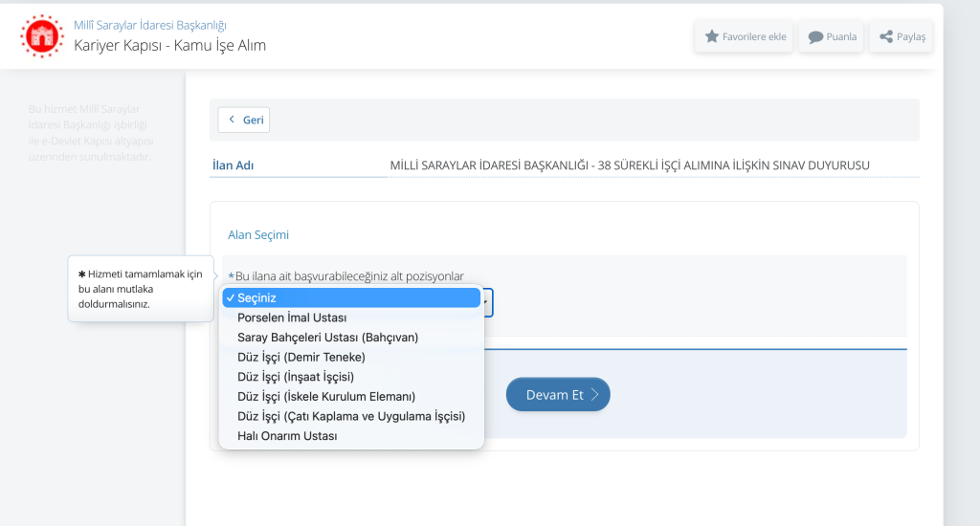Click the Paylaş button
The width and height of the screenshot is (980, 526).
coord(902,37)
